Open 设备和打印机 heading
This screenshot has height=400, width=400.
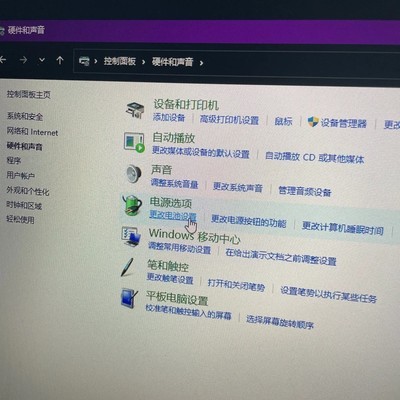click(186, 105)
